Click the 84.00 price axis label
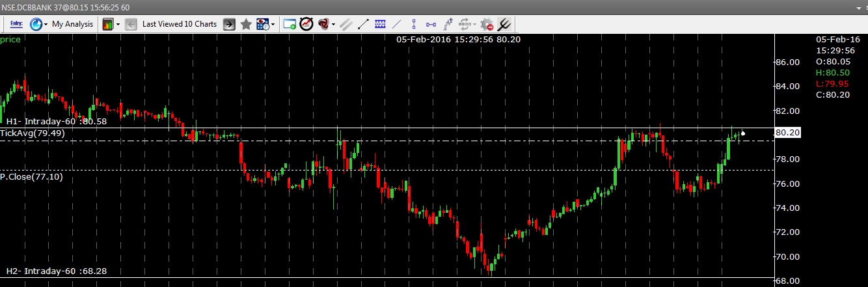The height and width of the screenshot is (287, 868). (787, 86)
